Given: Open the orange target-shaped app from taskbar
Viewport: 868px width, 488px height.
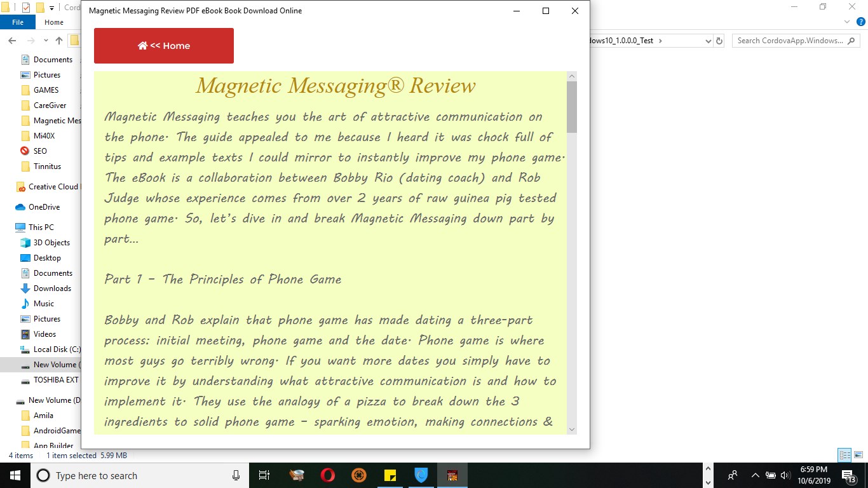Looking at the screenshot, I should coord(358,475).
